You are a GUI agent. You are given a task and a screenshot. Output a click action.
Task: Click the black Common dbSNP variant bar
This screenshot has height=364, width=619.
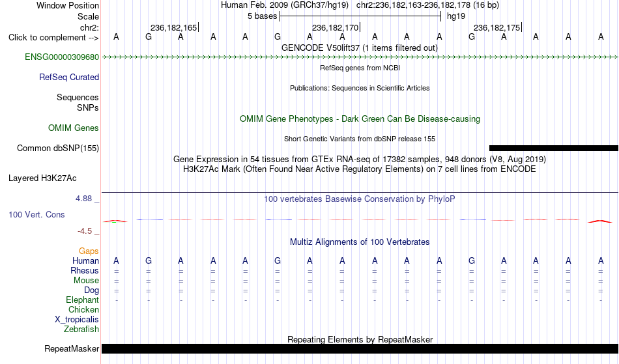(553, 148)
